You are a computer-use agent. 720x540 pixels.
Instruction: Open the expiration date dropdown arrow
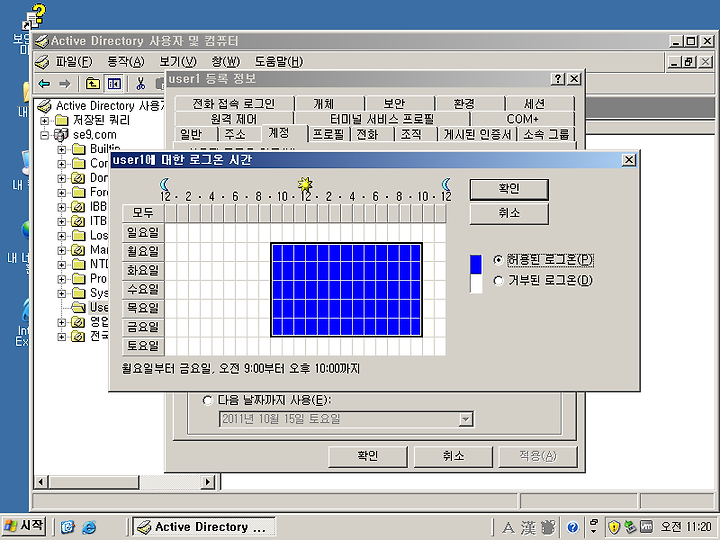click(466, 419)
